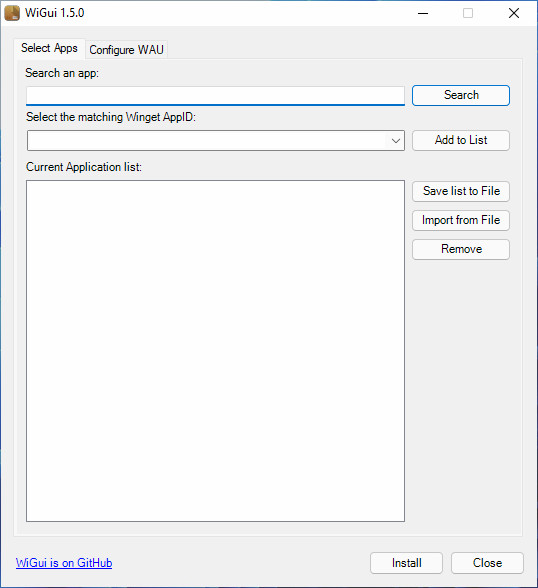The width and height of the screenshot is (538, 588).
Task: Click Save list to File button
Action: coord(461,191)
